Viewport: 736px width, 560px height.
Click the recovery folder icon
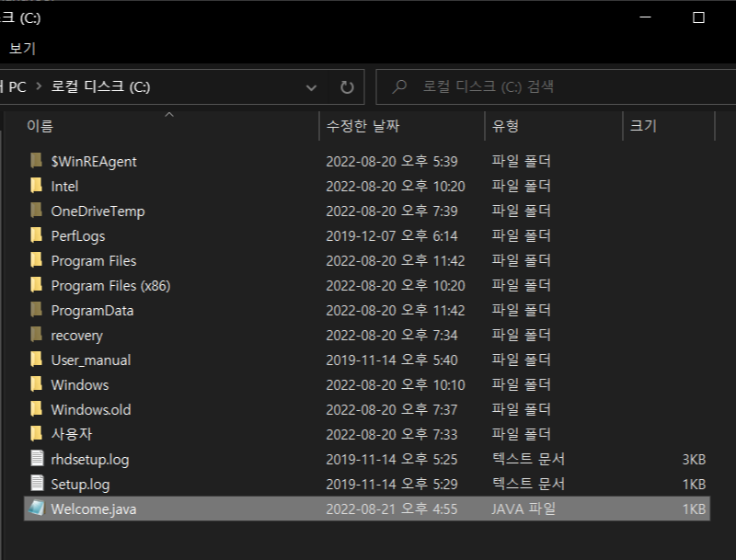click(x=36, y=335)
